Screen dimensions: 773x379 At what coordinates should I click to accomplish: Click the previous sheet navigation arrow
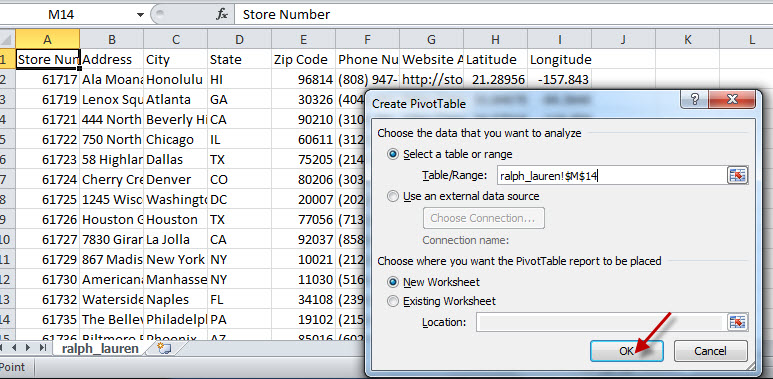pyautogui.click(x=15, y=348)
